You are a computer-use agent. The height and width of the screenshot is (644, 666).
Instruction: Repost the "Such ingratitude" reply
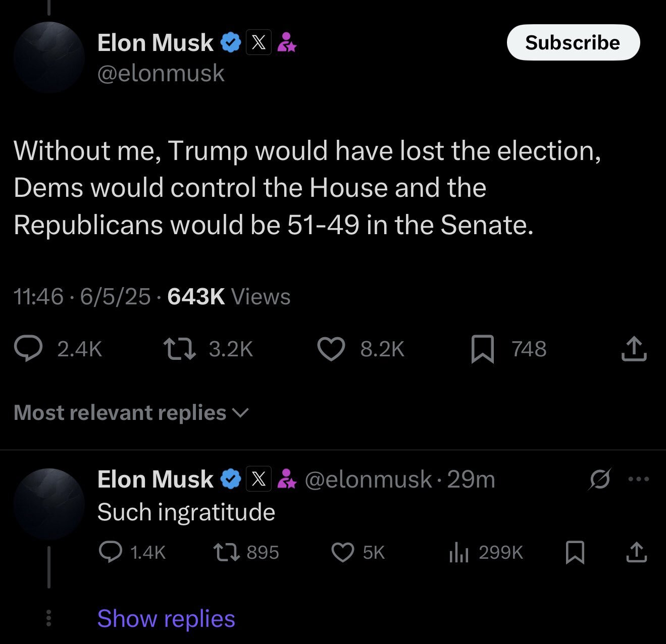[226, 552]
